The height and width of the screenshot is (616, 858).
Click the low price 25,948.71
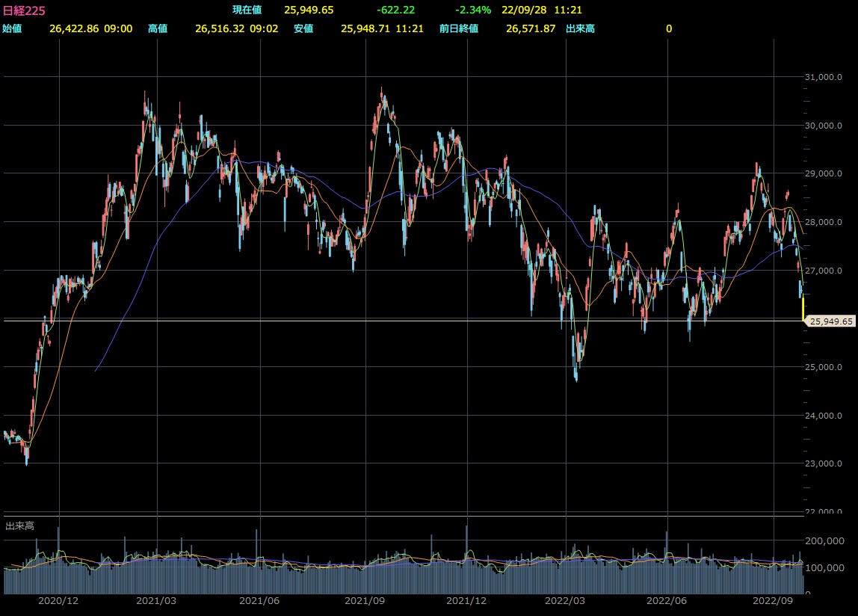pyautogui.click(x=365, y=28)
